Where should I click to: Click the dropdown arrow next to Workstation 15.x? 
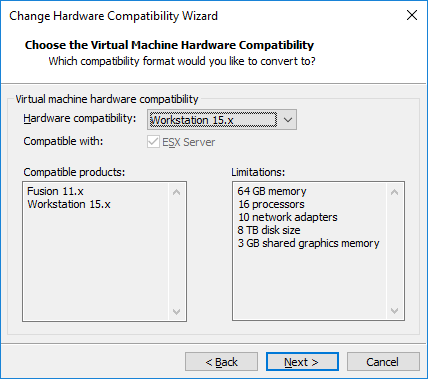[x=288, y=120]
